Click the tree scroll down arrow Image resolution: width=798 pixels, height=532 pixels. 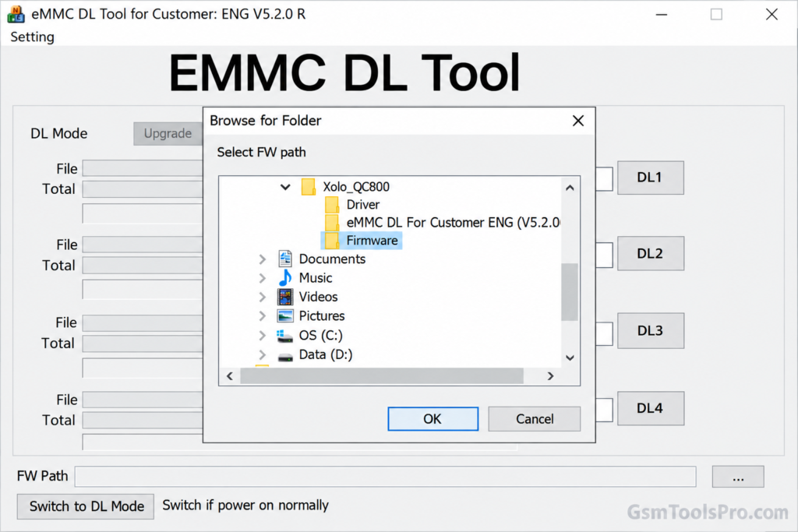(x=570, y=358)
